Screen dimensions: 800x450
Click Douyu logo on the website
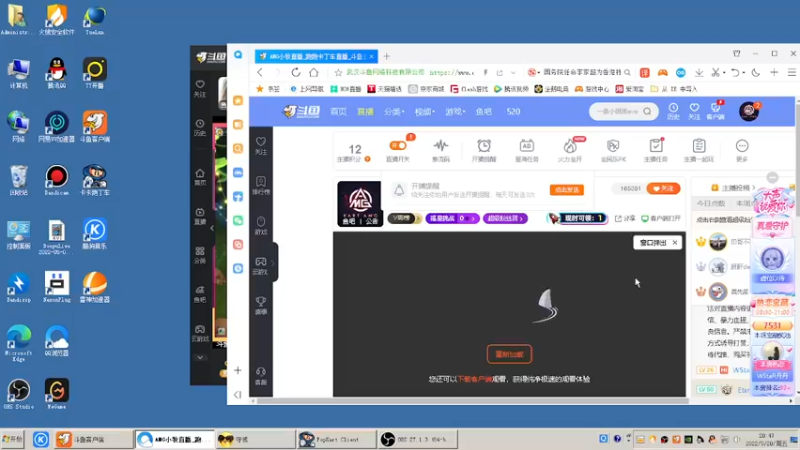click(x=302, y=111)
